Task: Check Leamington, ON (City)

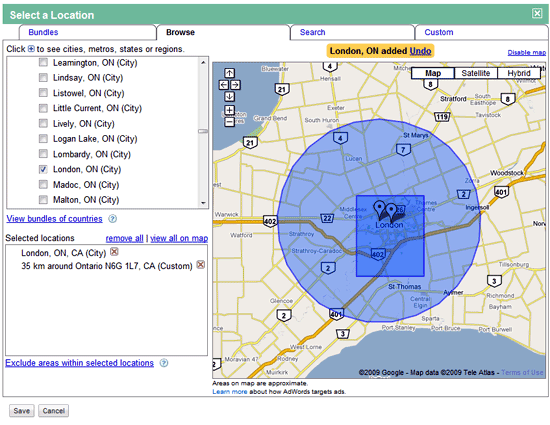Action: point(43,62)
